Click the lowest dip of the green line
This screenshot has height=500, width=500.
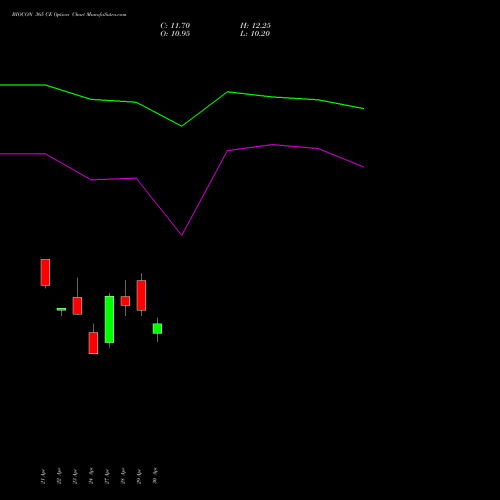click(182, 126)
